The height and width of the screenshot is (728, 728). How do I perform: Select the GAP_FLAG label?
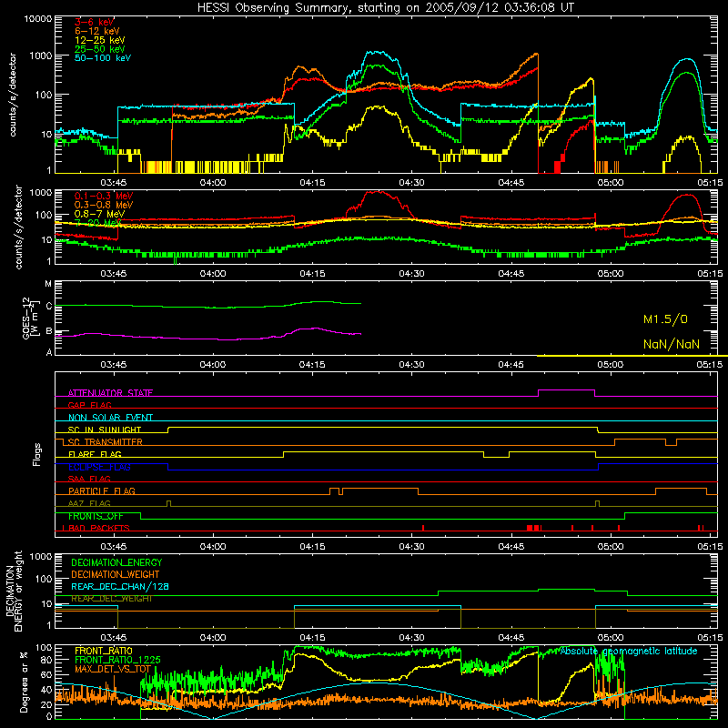click(89, 405)
